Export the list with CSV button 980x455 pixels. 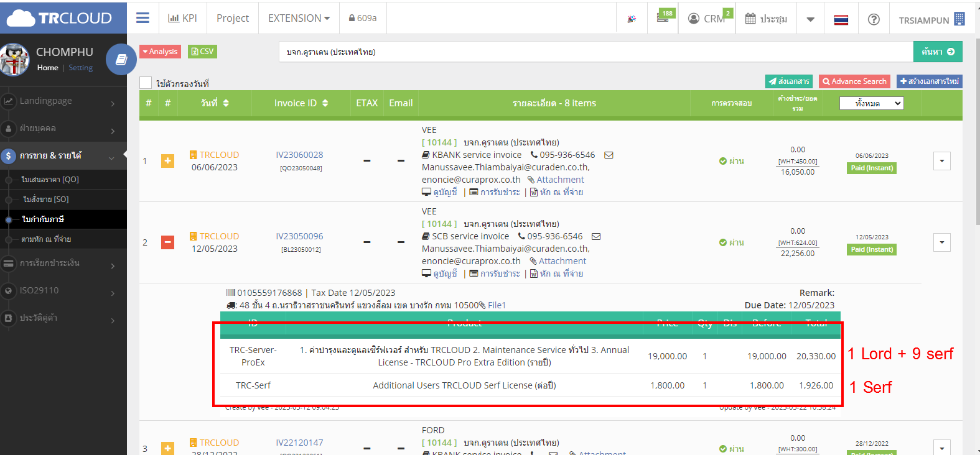[202, 52]
